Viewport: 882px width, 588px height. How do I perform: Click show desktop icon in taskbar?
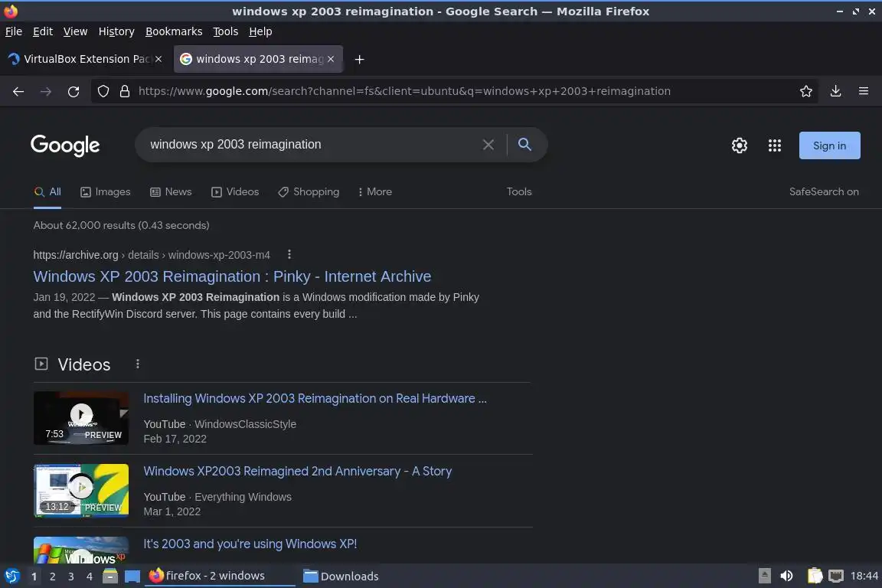pyautogui.click(x=132, y=577)
